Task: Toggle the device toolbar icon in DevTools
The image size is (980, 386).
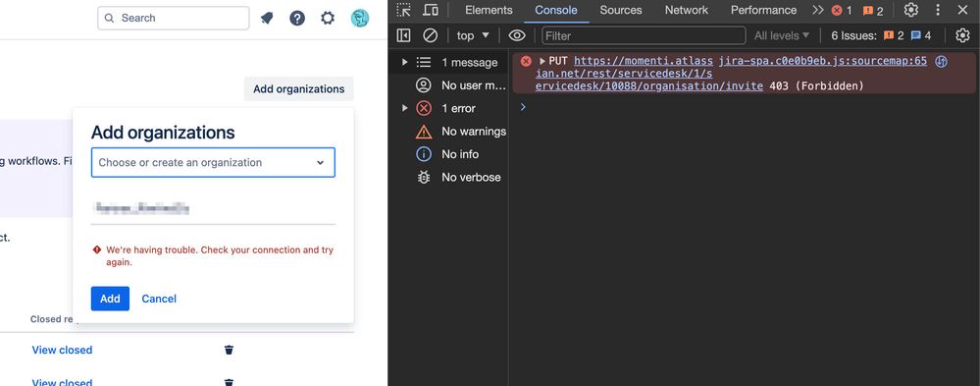Action: pyautogui.click(x=430, y=10)
